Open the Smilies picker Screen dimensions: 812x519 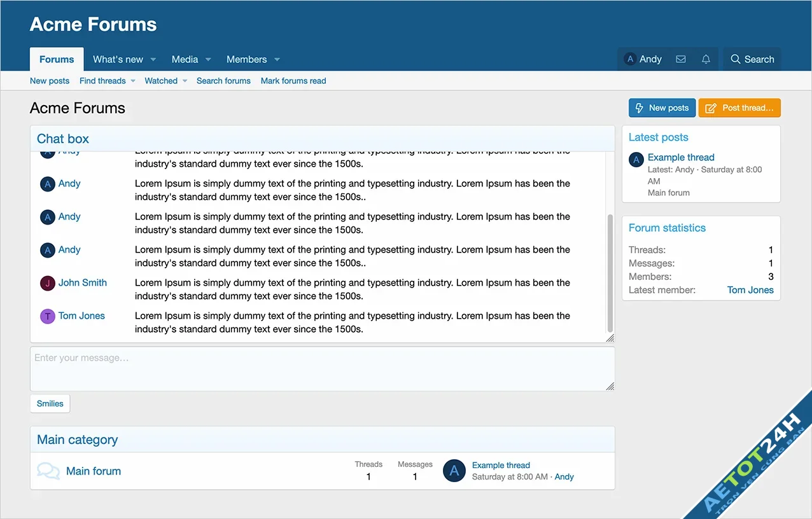click(50, 403)
